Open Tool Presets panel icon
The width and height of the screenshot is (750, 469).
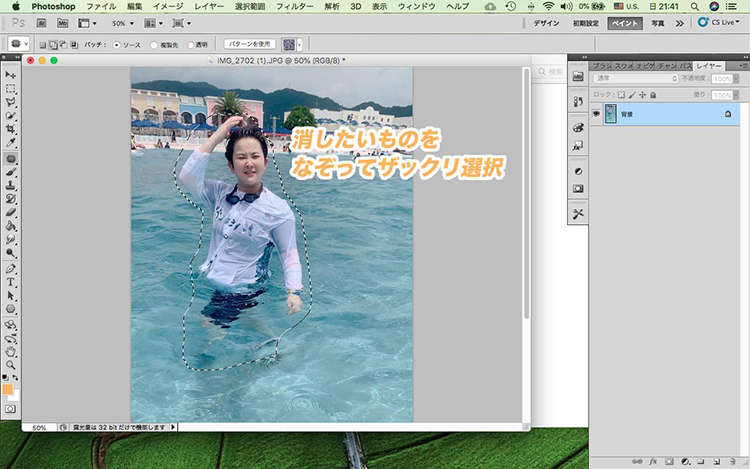pyautogui.click(x=578, y=214)
